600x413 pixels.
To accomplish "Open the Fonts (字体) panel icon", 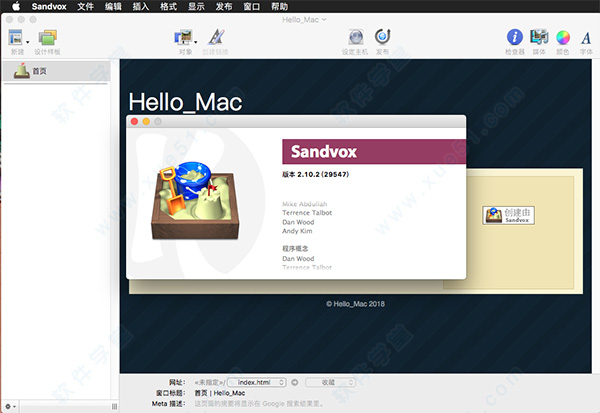I will (x=586, y=38).
